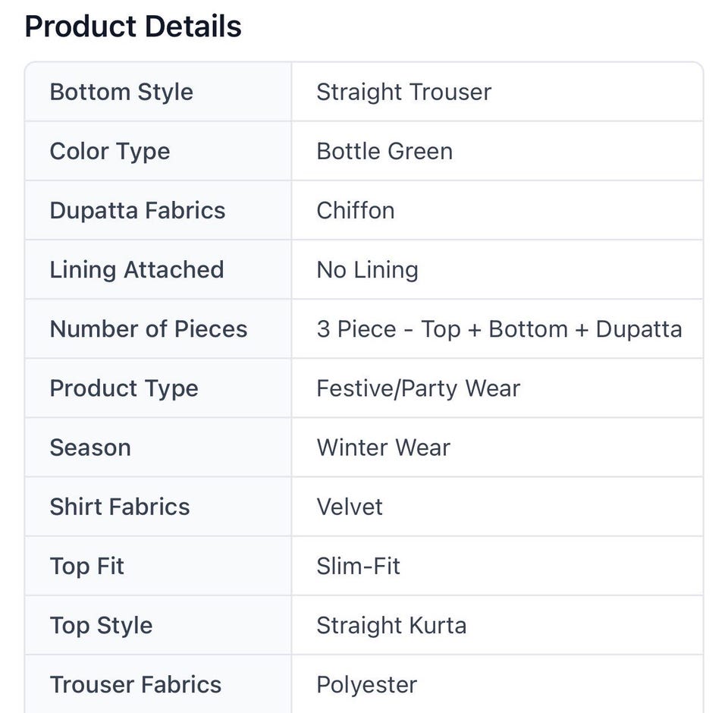
Task: Click the Slim-Fit value
Action: (358, 566)
